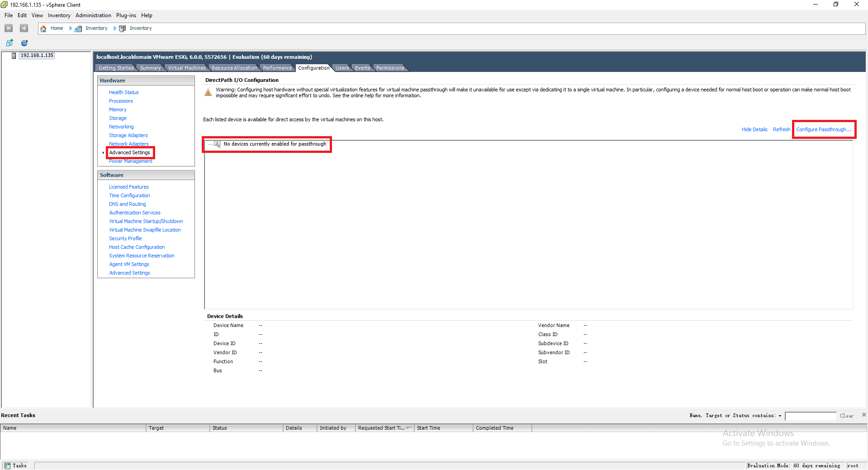Click the passthrough device list icon
Image resolution: width=868 pixels, height=470 pixels.
217,144
